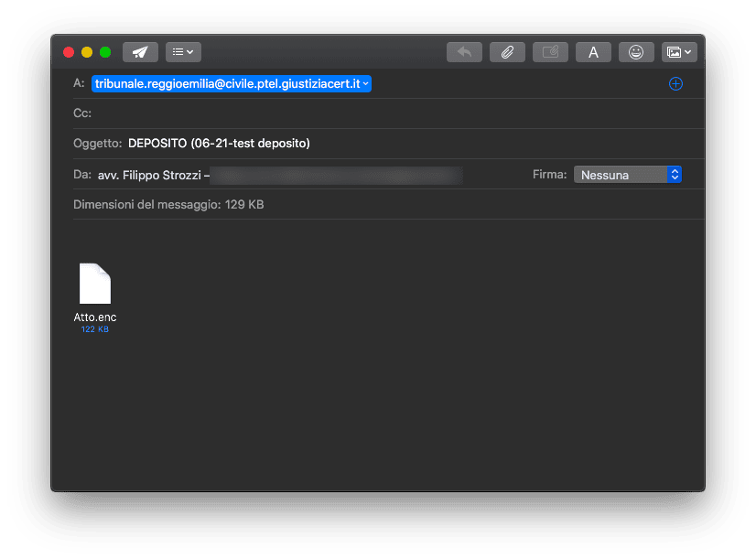This screenshot has height=559, width=756.
Task: Open the font format panel (A icon)
Action: [x=593, y=52]
